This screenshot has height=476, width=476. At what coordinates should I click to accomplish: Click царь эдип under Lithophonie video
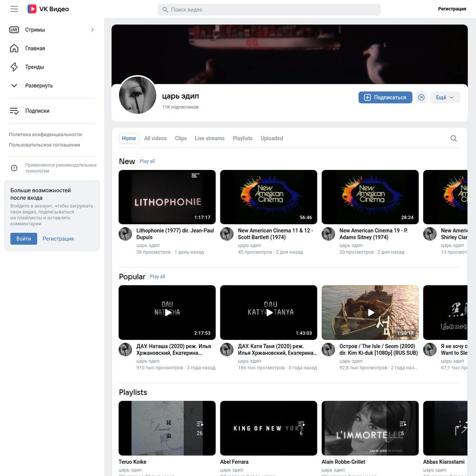point(148,245)
